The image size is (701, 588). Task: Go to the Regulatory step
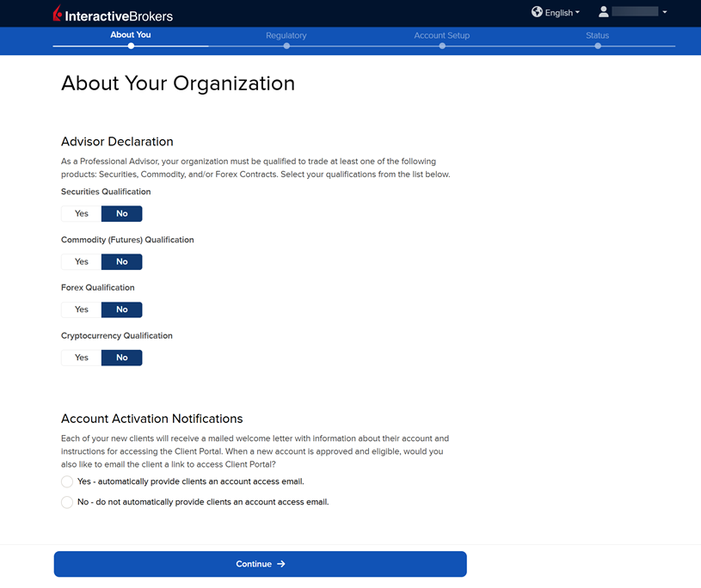coord(286,36)
